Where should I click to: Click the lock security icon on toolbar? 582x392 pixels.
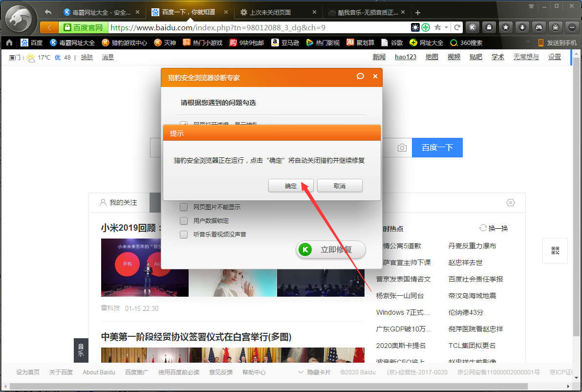point(489,27)
